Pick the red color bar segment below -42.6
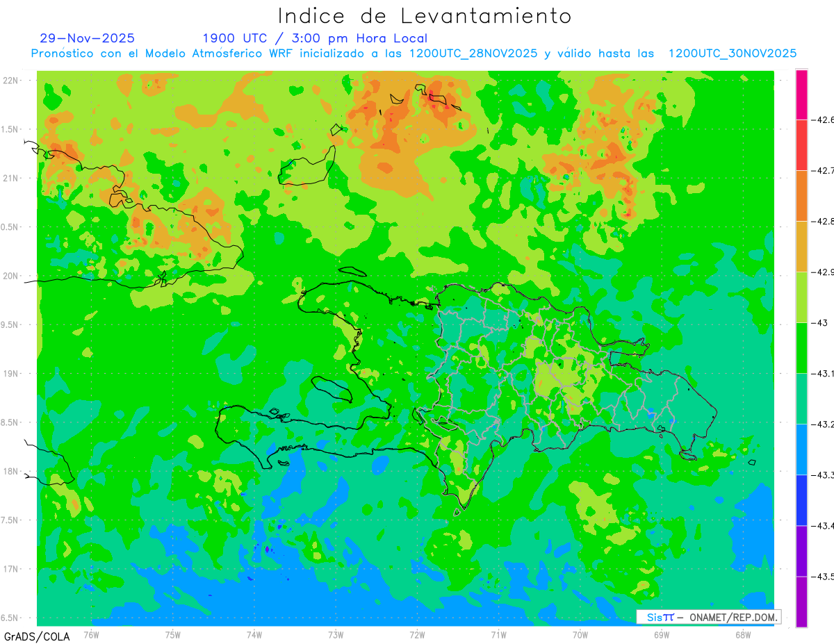Image resolution: width=834 pixels, height=644 pixels. pyautogui.click(x=801, y=145)
